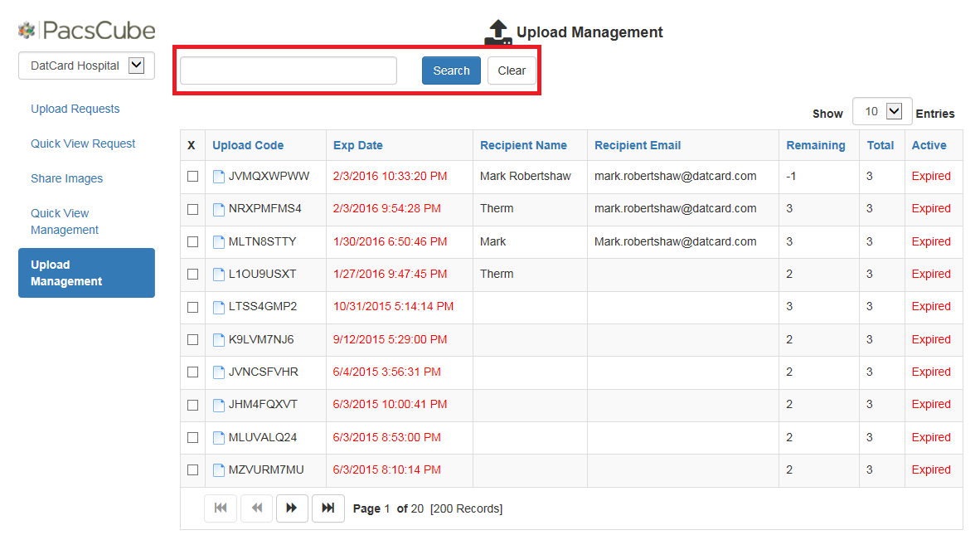Screen dimensions: 980x535
Task: Go to the next page of records
Action: click(x=291, y=508)
